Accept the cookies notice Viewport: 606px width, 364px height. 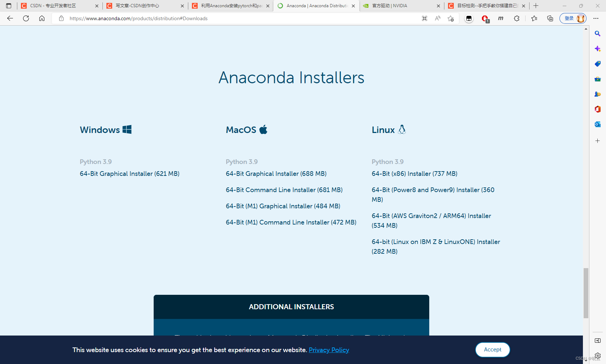[x=492, y=350]
